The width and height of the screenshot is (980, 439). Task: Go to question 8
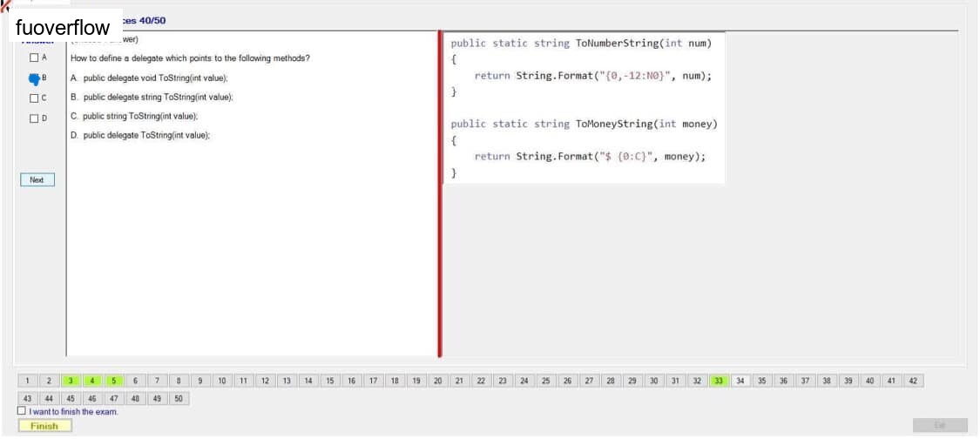click(179, 381)
